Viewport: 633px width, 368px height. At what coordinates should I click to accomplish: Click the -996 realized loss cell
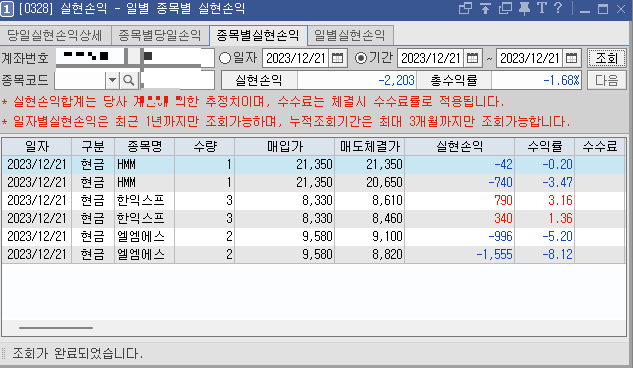pos(459,236)
